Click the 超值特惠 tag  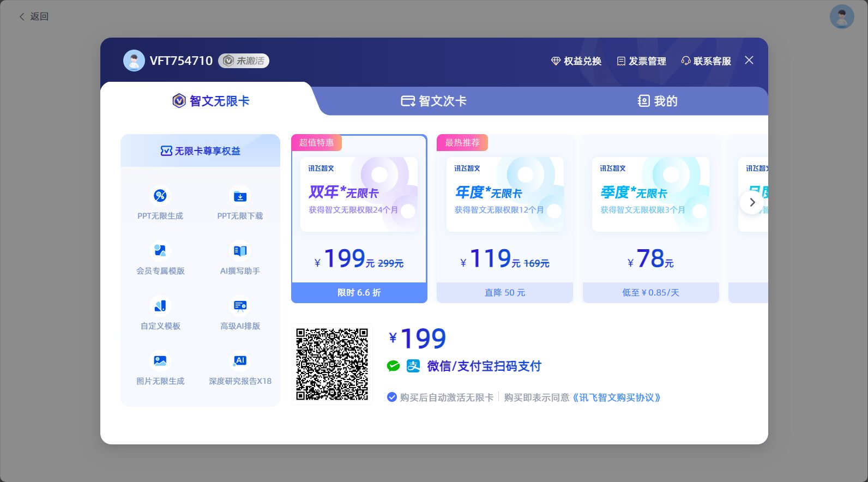[316, 143]
